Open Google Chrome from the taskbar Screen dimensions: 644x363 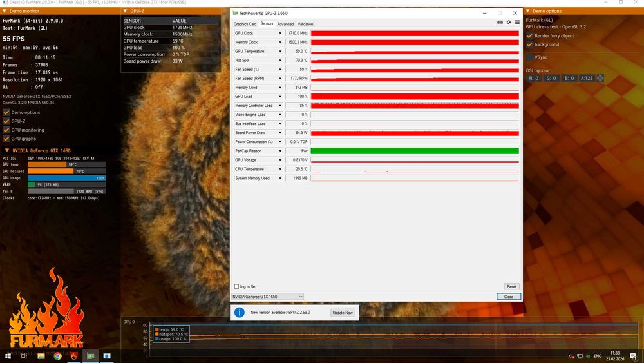click(x=57, y=356)
